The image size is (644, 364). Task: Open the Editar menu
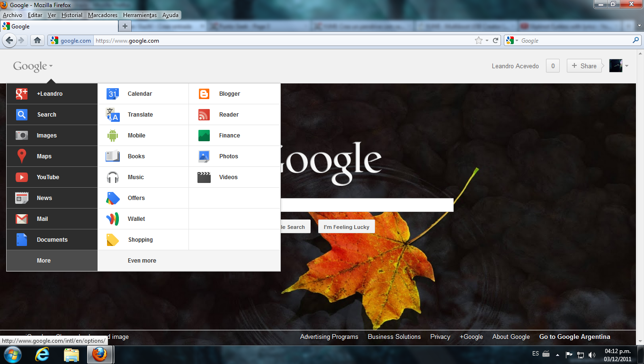pyautogui.click(x=35, y=15)
